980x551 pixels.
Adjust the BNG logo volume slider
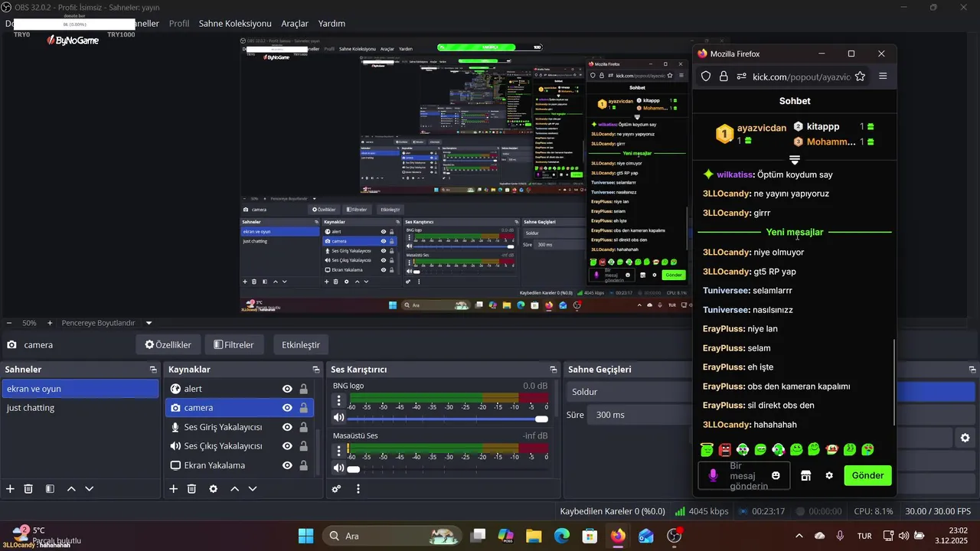click(449, 419)
